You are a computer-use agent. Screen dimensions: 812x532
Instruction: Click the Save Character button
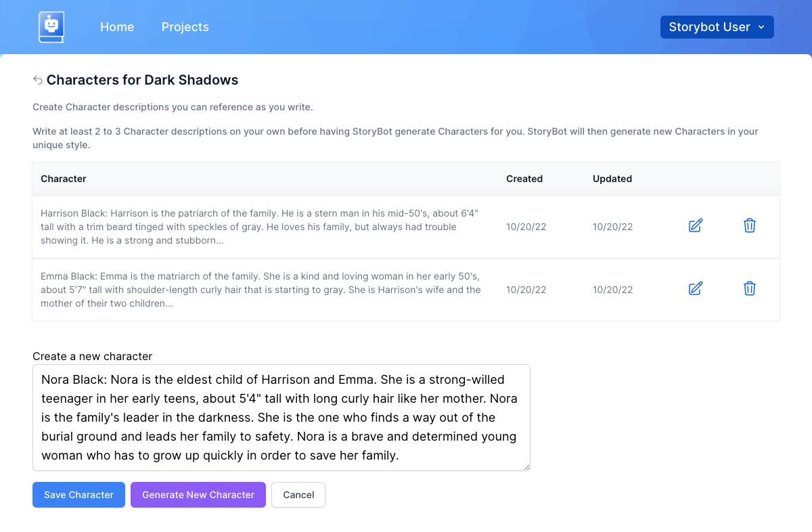[x=78, y=495]
